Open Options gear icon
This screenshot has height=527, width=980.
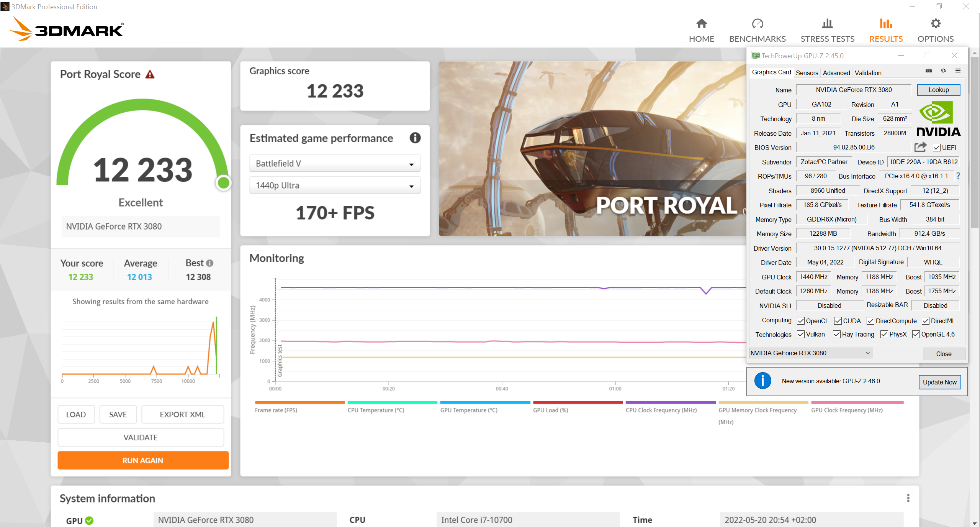click(935, 24)
